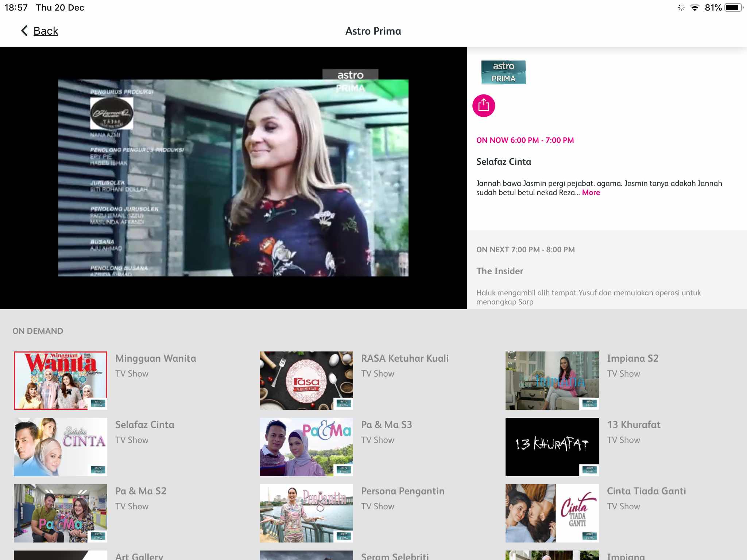Select the Impiana S2 title
Screen dimensions: 747x560
pos(633,359)
